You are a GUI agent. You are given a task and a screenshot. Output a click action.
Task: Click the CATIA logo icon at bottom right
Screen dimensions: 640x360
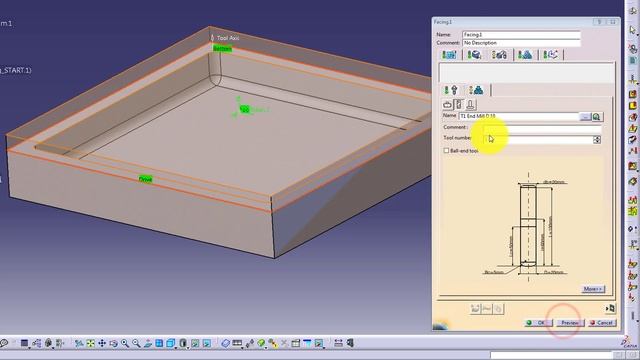629,342
